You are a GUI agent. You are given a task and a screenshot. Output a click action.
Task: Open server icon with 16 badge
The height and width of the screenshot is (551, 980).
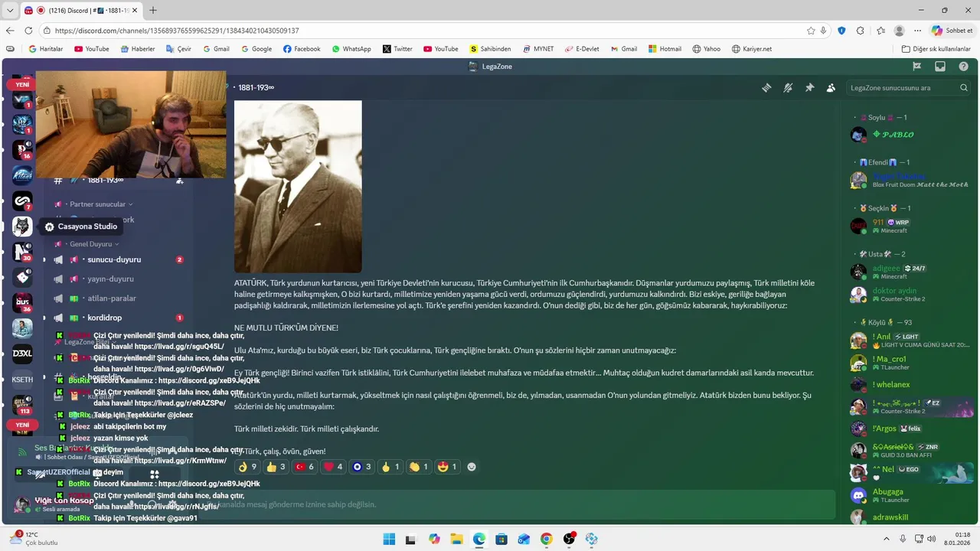pyautogui.click(x=22, y=150)
